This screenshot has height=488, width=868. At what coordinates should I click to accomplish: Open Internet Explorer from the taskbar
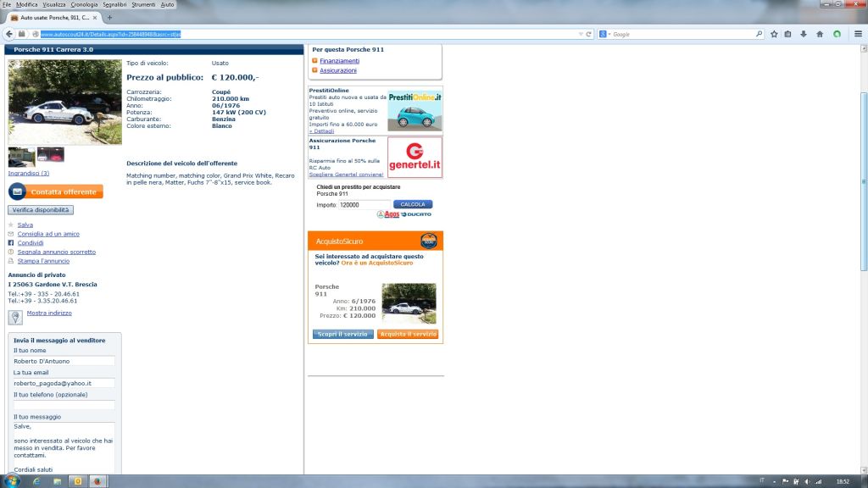(x=36, y=481)
